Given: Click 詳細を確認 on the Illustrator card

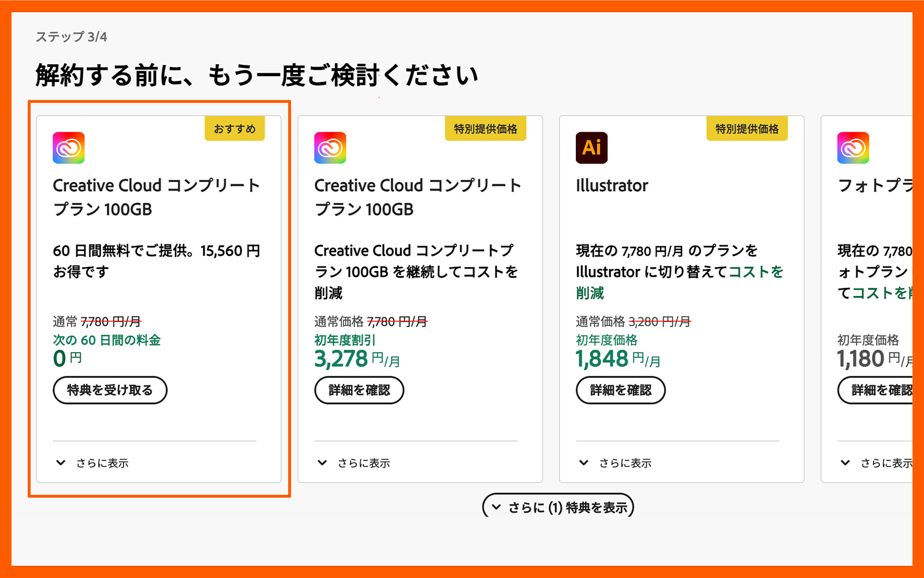Looking at the screenshot, I should [x=620, y=390].
